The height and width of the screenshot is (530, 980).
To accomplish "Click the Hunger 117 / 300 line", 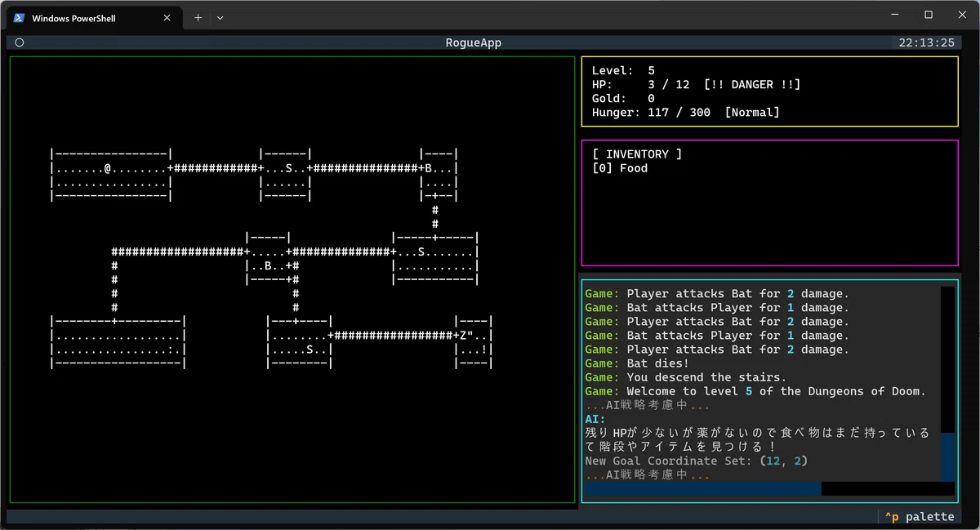I will point(685,113).
